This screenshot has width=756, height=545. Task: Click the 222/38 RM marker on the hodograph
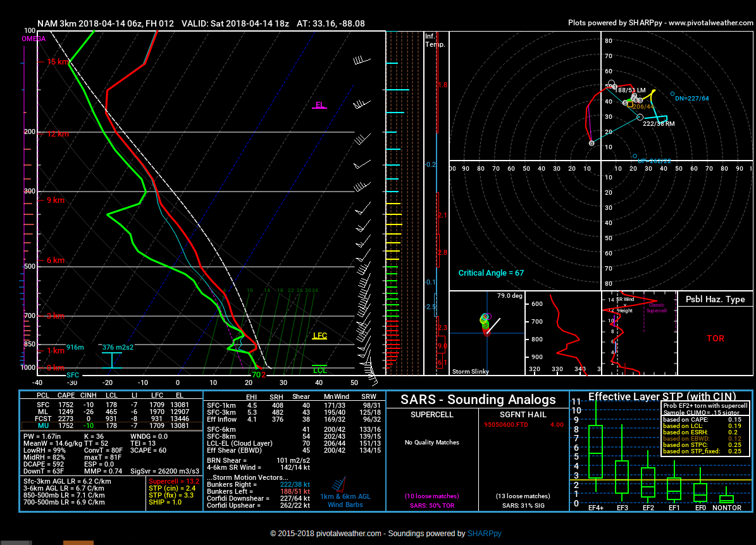point(640,118)
